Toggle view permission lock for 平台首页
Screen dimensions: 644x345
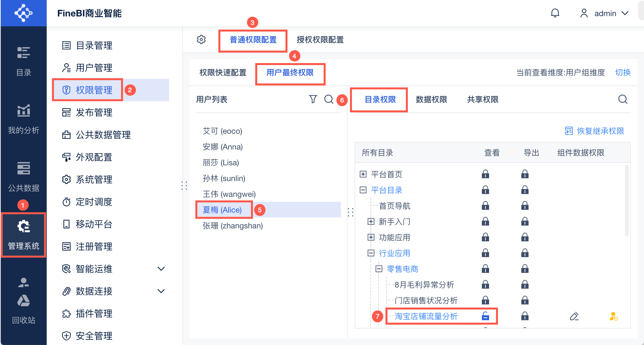[485, 174]
